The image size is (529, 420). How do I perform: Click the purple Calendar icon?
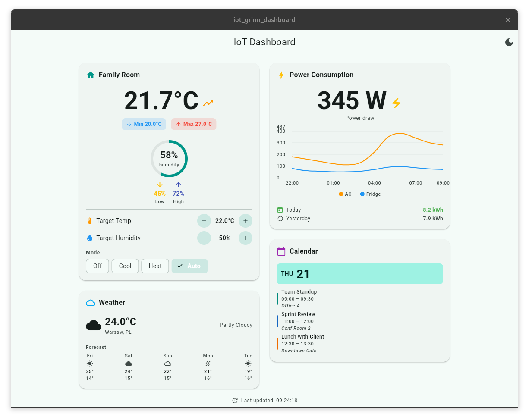281,251
